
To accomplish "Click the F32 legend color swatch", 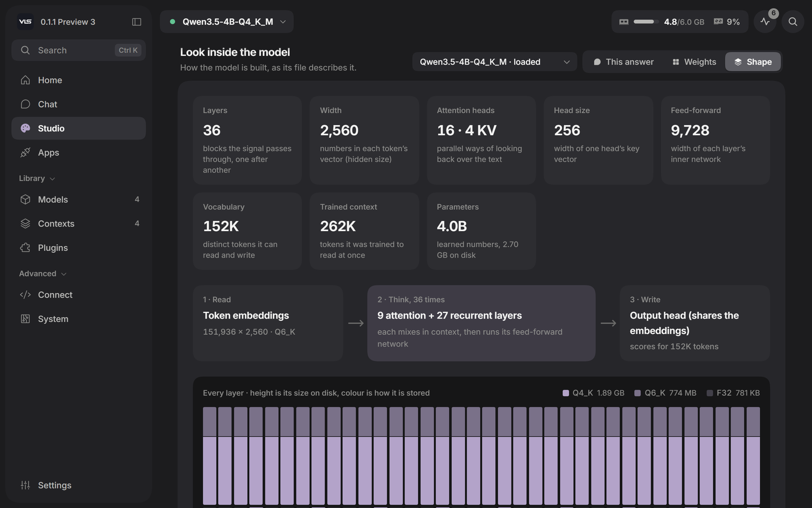I will pyautogui.click(x=710, y=393).
